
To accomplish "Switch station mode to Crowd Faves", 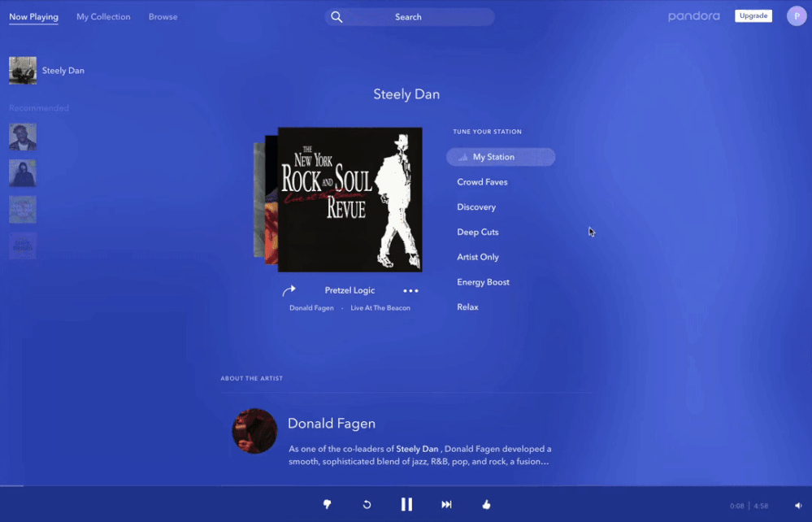I will tap(482, 182).
